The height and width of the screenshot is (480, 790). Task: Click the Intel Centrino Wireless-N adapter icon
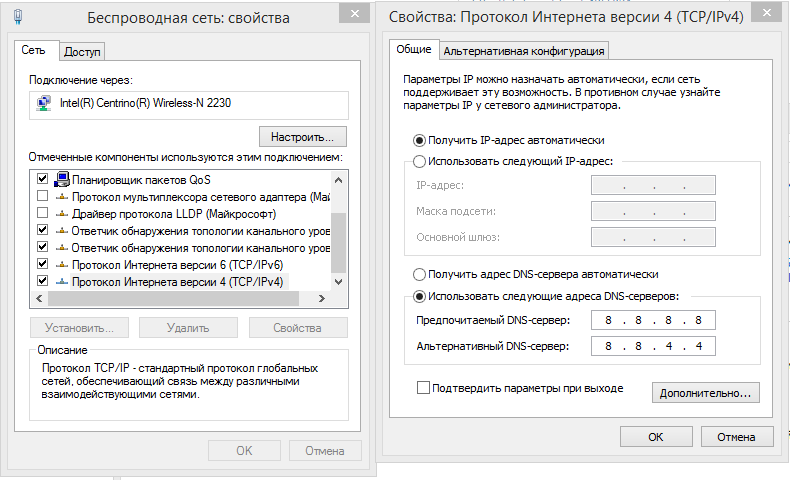pyautogui.click(x=44, y=103)
